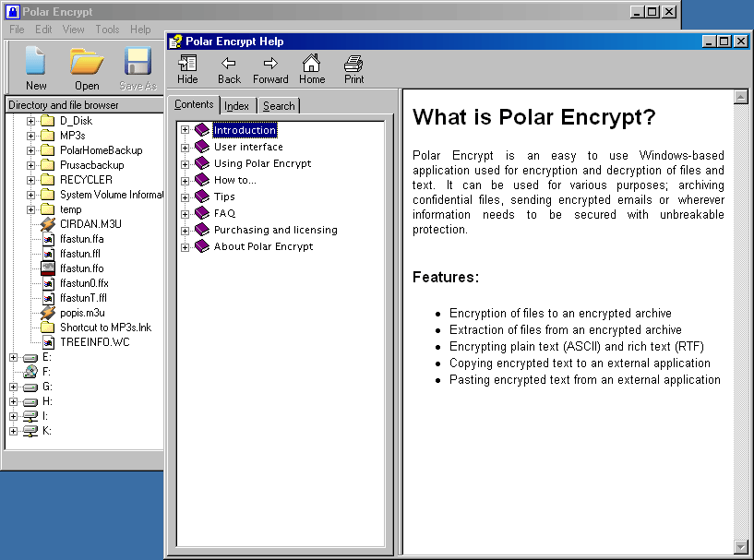754x560 pixels.
Task: Click the CIRDAN.M3U playlist file icon
Action: pos(48,224)
